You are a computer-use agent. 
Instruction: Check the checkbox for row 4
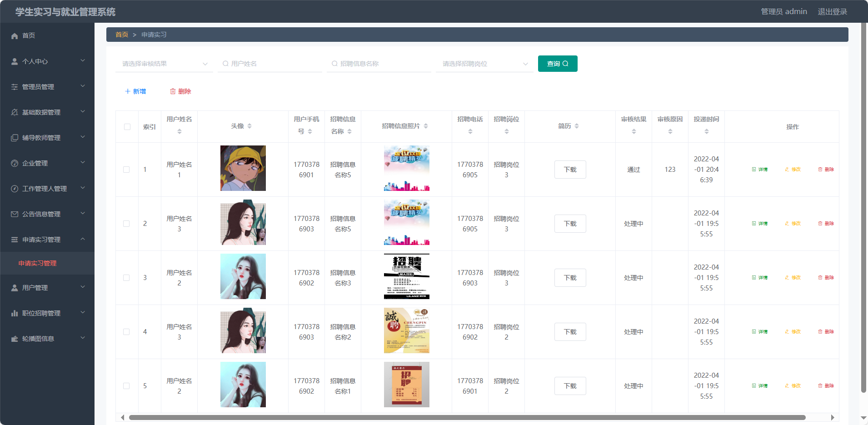click(x=126, y=332)
